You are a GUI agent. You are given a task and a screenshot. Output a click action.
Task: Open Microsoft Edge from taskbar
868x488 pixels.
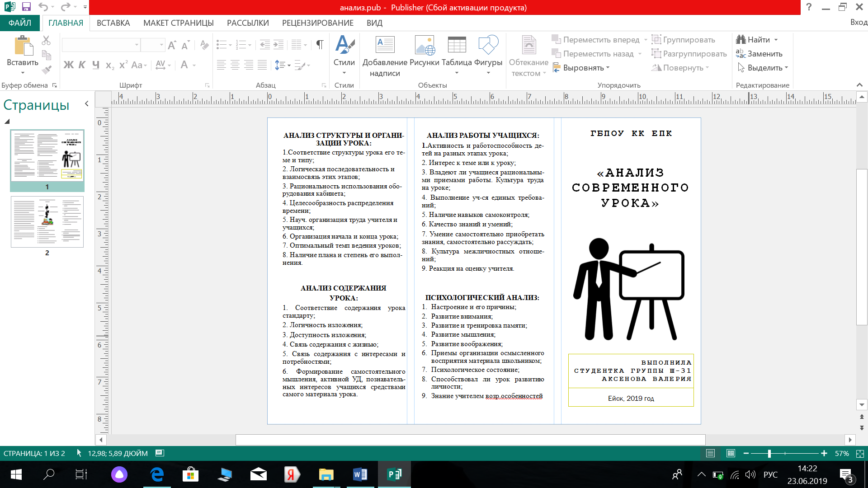click(x=157, y=474)
